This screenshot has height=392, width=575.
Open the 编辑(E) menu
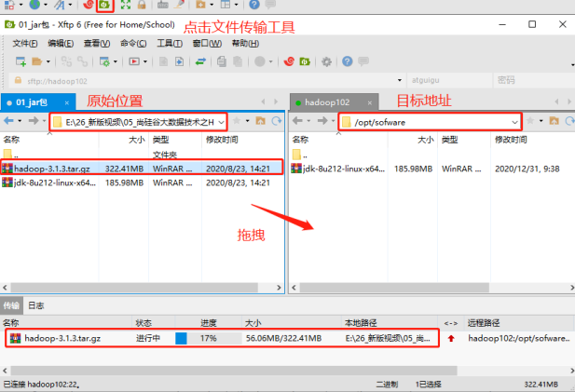point(61,44)
